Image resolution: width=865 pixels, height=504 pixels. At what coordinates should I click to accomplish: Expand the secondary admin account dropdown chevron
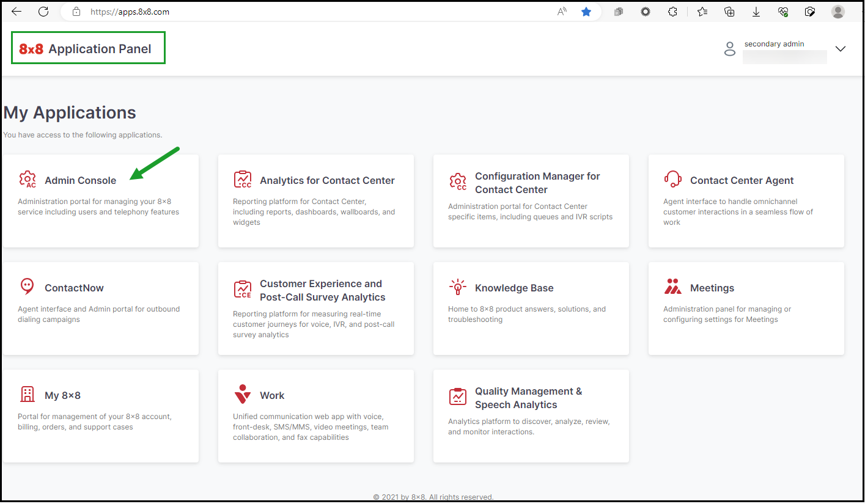pyautogui.click(x=841, y=49)
